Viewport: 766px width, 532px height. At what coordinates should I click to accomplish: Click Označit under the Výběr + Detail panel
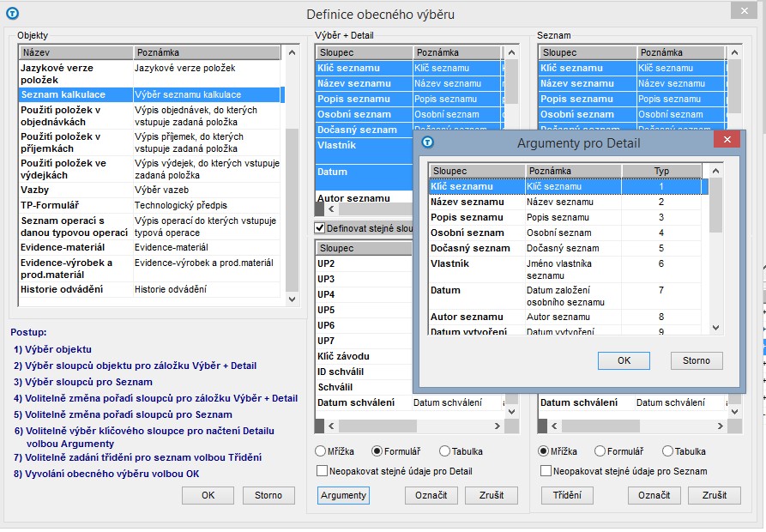431,495
